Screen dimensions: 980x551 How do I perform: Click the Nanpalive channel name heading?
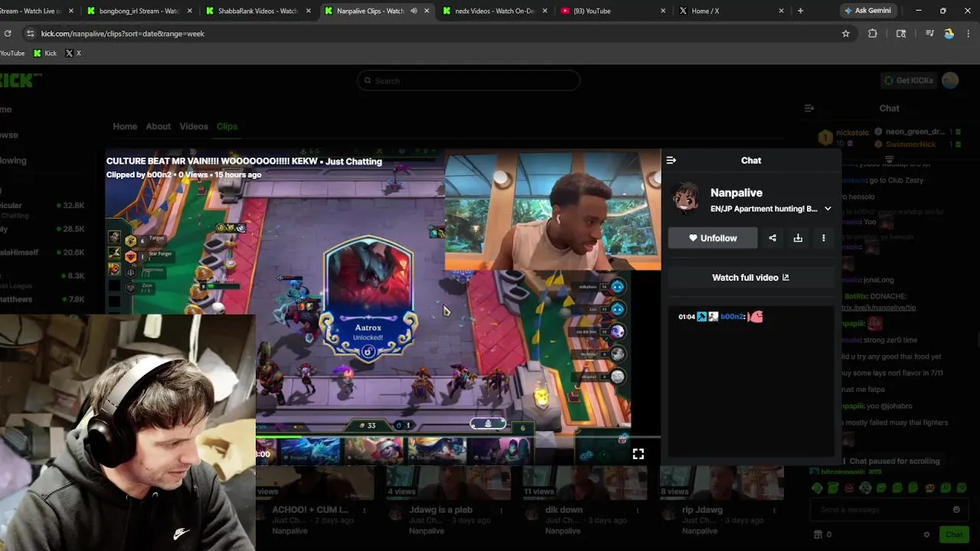click(x=737, y=193)
